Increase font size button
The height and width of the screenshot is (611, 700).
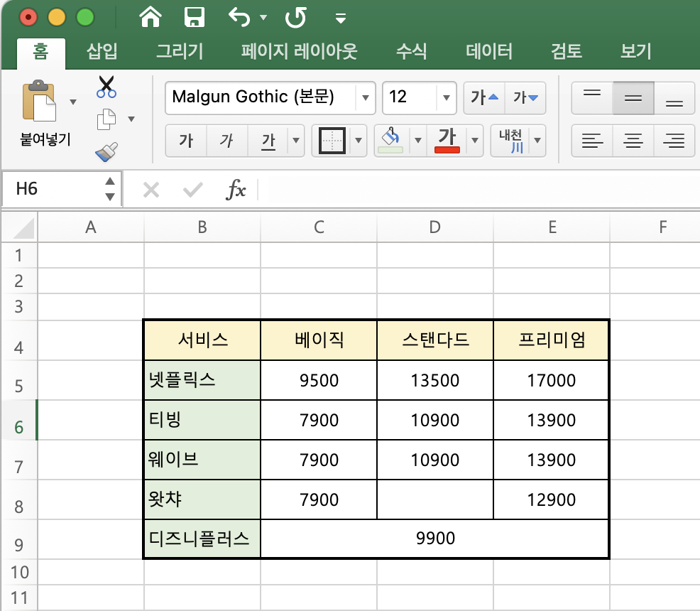(x=484, y=98)
